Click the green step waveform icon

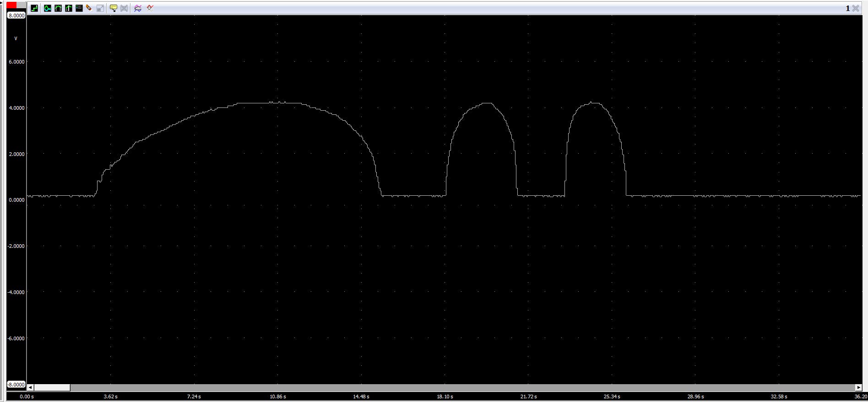(x=34, y=8)
